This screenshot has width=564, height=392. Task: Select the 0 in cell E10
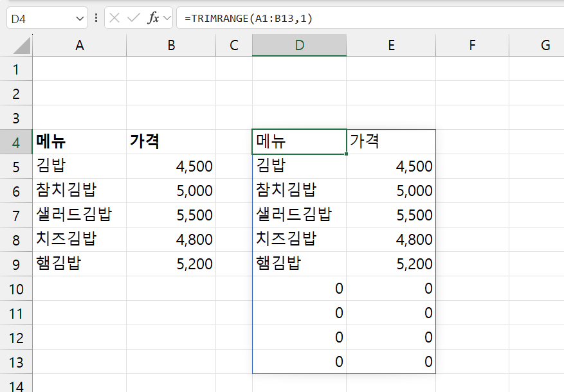click(x=392, y=289)
